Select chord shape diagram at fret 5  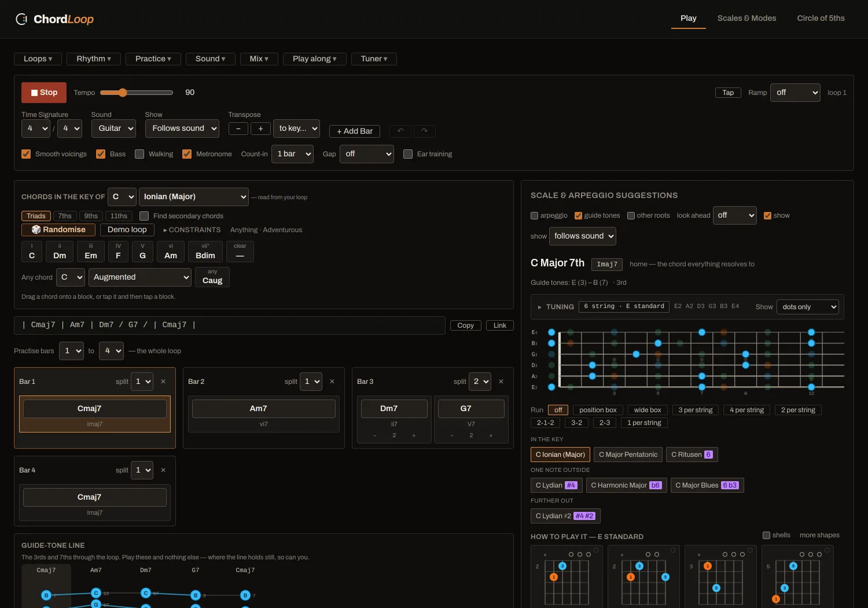[x=797, y=577]
